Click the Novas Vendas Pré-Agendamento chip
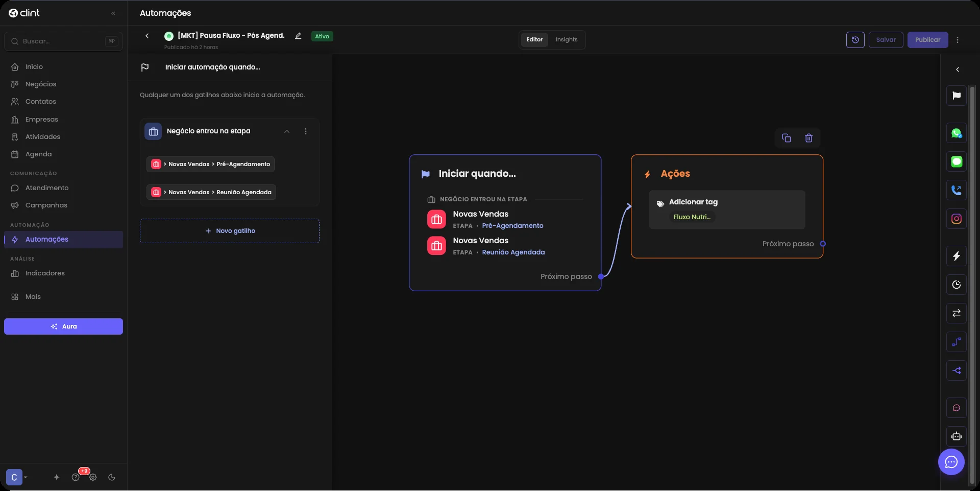The height and width of the screenshot is (491, 980). (210, 164)
